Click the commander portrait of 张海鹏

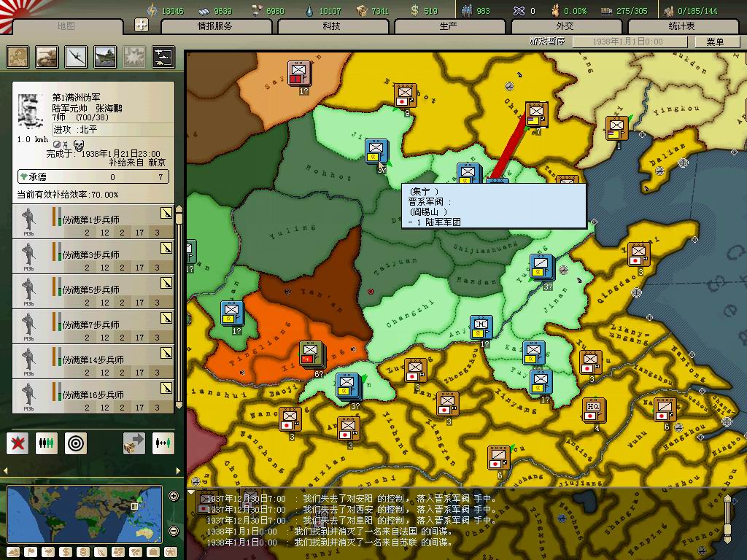click(x=31, y=112)
